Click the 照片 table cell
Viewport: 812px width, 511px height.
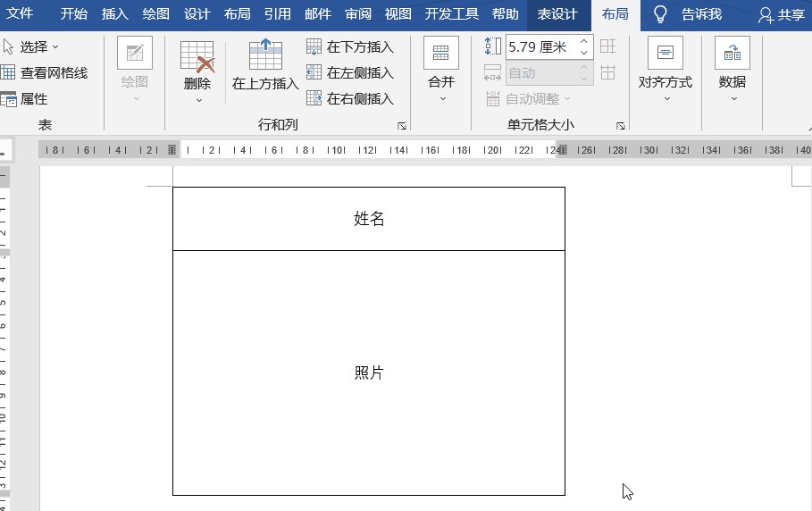click(x=369, y=373)
